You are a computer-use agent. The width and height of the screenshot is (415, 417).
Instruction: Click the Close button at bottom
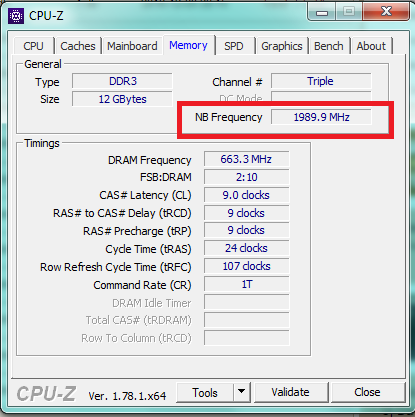[367, 392]
